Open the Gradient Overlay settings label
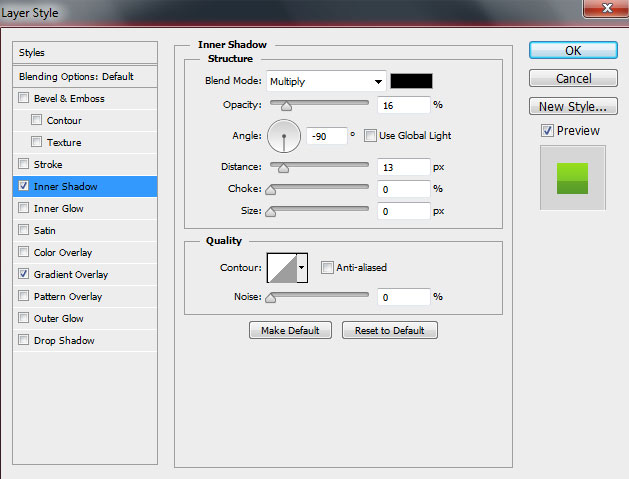This screenshot has height=479, width=629. coord(71,274)
